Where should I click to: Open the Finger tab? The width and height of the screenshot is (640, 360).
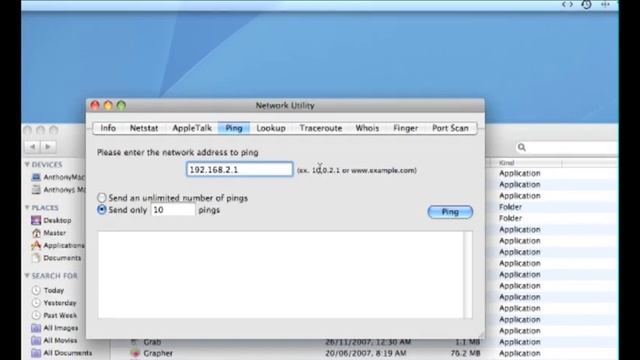pos(405,128)
